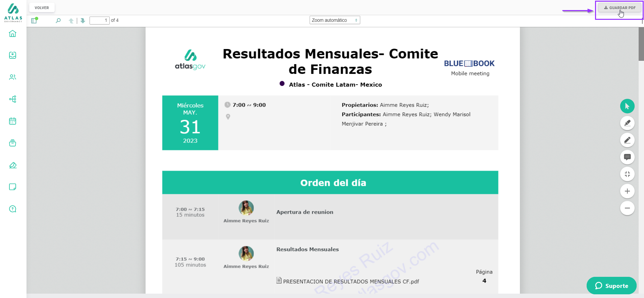The width and height of the screenshot is (644, 298).
Task: Open the signature pen icon in sidebar
Action: click(13, 165)
